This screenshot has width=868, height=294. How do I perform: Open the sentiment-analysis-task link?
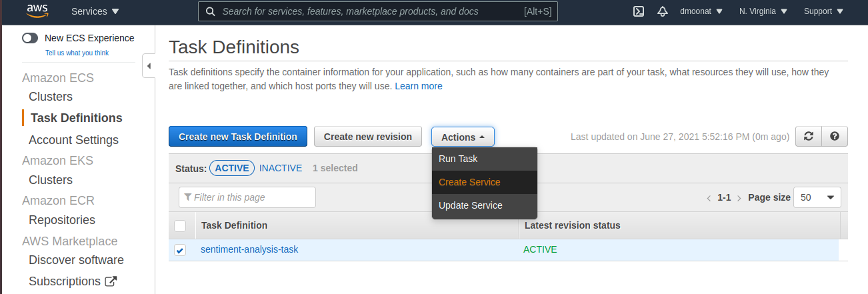point(249,249)
